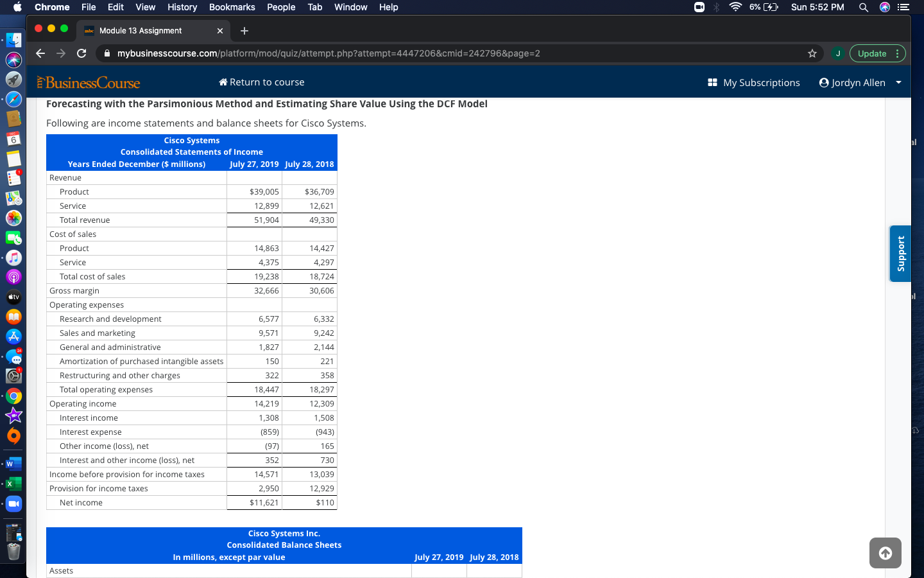Screen dimensions: 924x578
Task: Activate Siri from the menu bar
Action: [x=885, y=8]
